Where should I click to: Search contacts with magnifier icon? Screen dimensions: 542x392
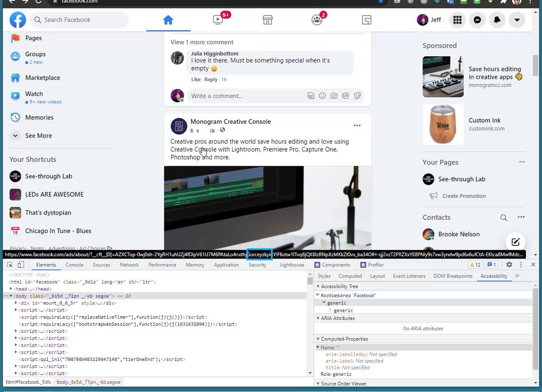[x=503, y=218]
